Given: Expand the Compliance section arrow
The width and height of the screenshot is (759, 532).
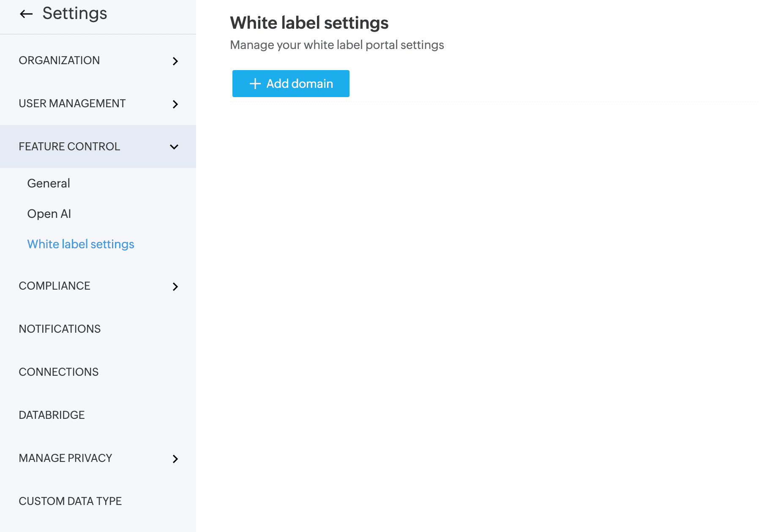Looking at the screenshot, I should coord(175,287).
